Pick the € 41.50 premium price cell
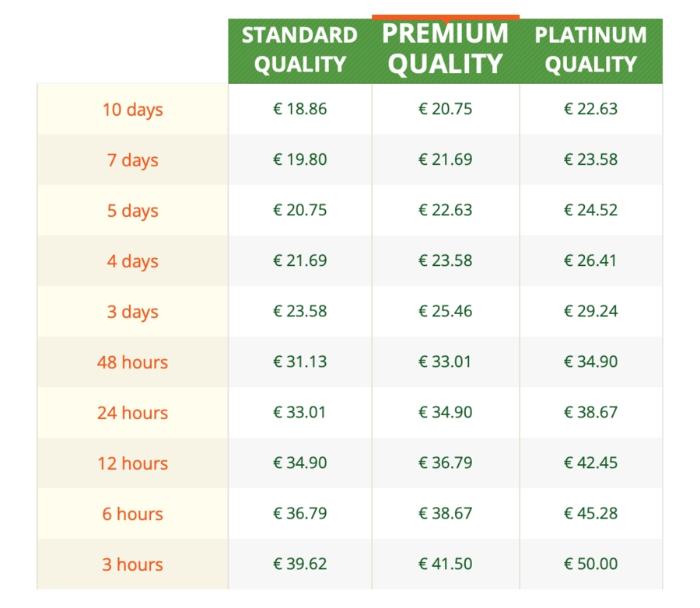Screen dimensions: 700x608 pyautogui.click(x=446, y=564)
